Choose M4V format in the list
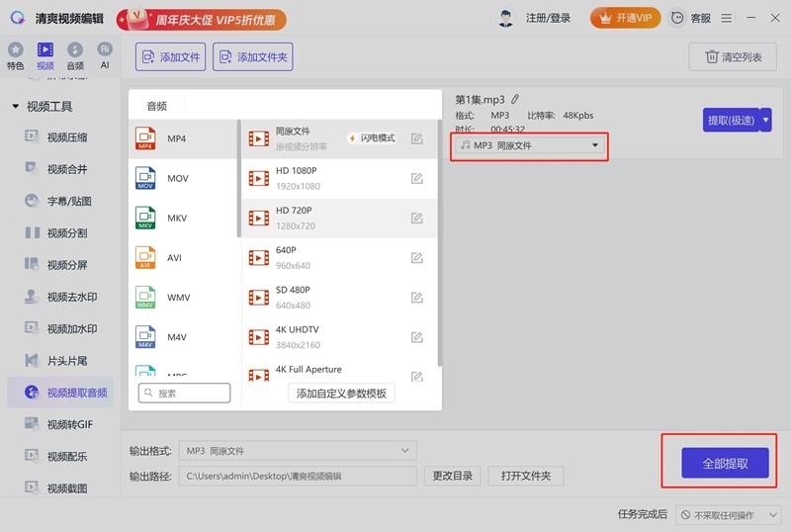This screenshot has height=532, width=791. pos(183,337)
